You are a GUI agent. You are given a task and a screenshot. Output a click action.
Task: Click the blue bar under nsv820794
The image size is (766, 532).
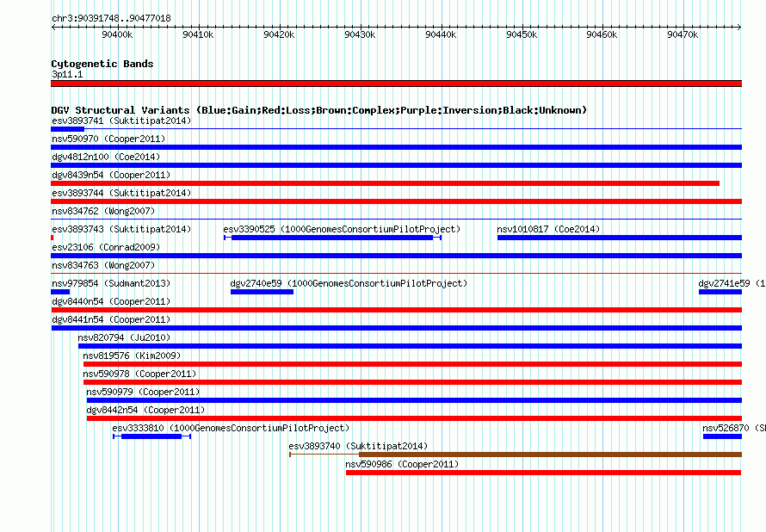point(410,346)
